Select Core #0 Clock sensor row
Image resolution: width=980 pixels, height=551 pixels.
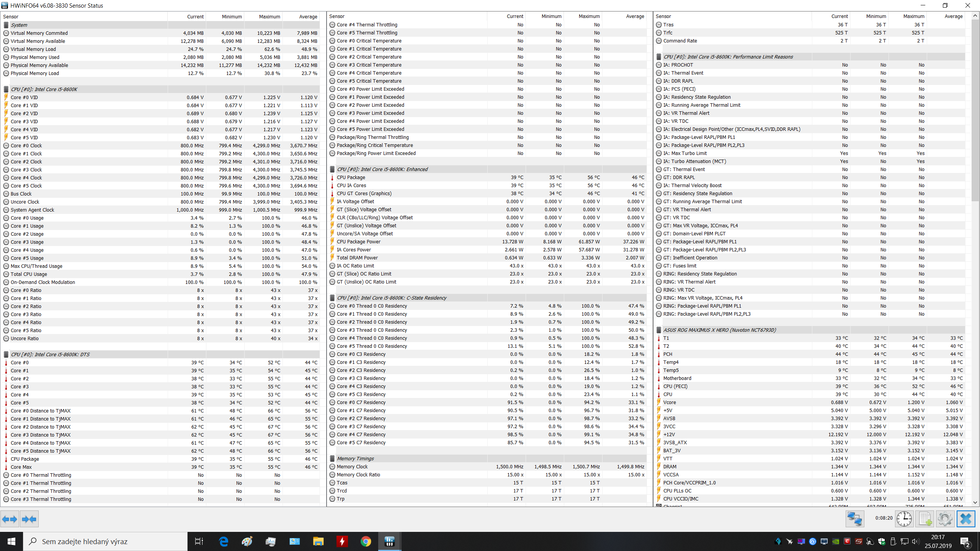(x=26, y=145)
